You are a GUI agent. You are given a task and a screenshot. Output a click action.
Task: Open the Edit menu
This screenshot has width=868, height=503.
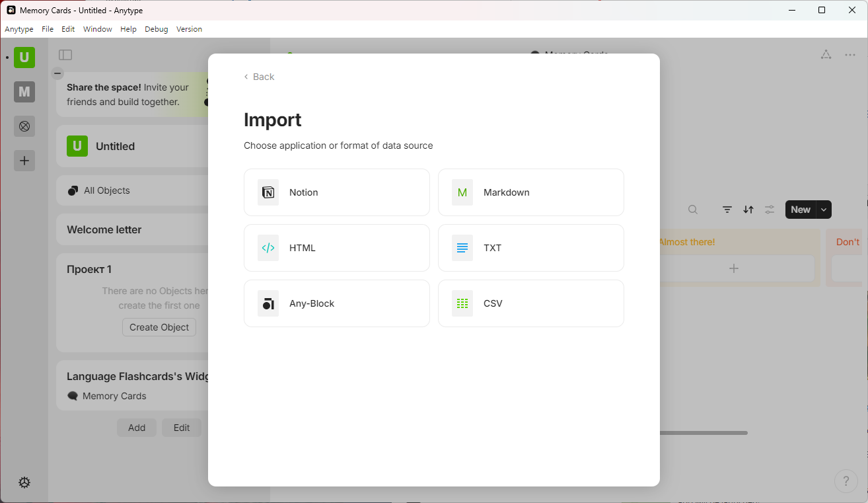click(68, 29)
